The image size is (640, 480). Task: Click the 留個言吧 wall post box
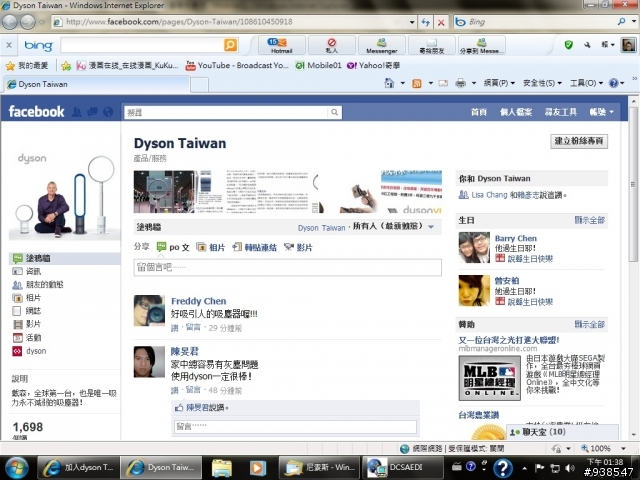[287, 268]
